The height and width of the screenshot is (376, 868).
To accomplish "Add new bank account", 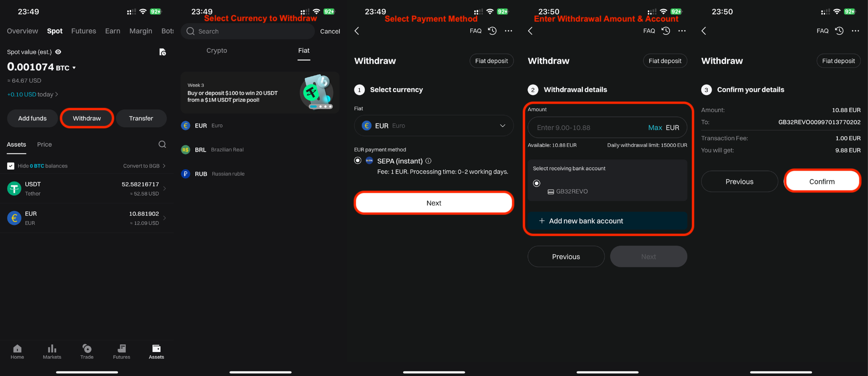I will (x=608, y=221).
